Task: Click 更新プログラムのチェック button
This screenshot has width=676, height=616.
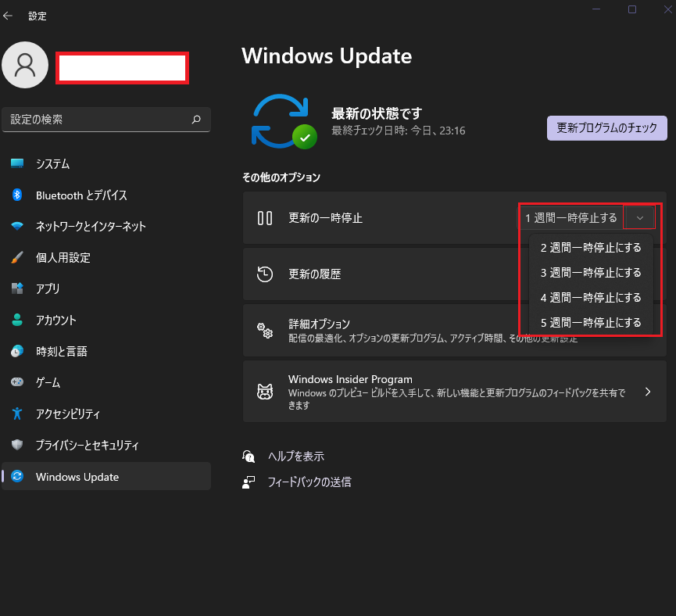Action: point(607,128)
